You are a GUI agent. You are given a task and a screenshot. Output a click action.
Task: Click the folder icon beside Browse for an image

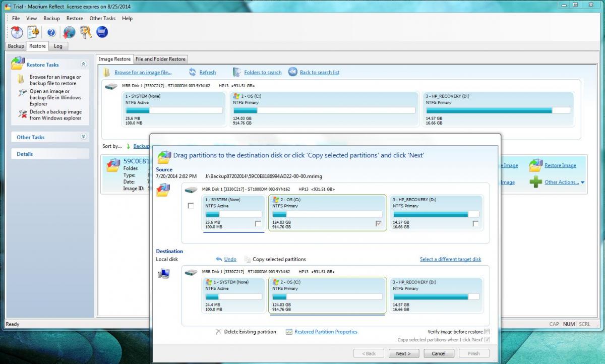click(x=21, y=79)
